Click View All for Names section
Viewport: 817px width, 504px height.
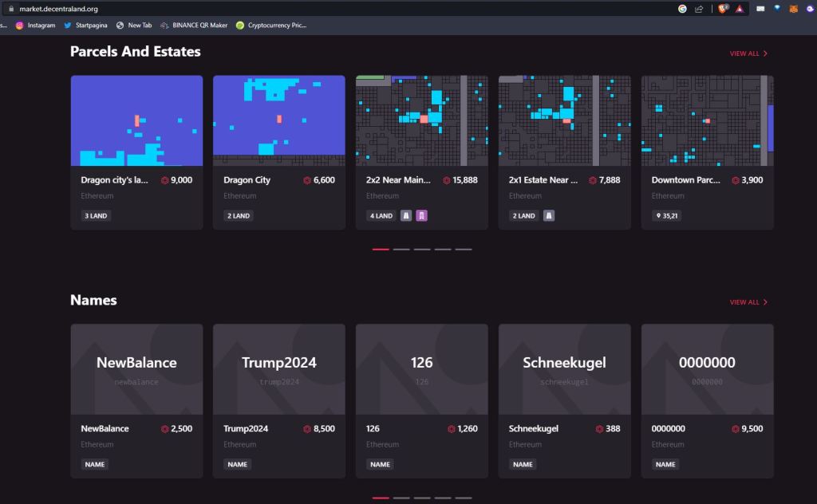748,302
